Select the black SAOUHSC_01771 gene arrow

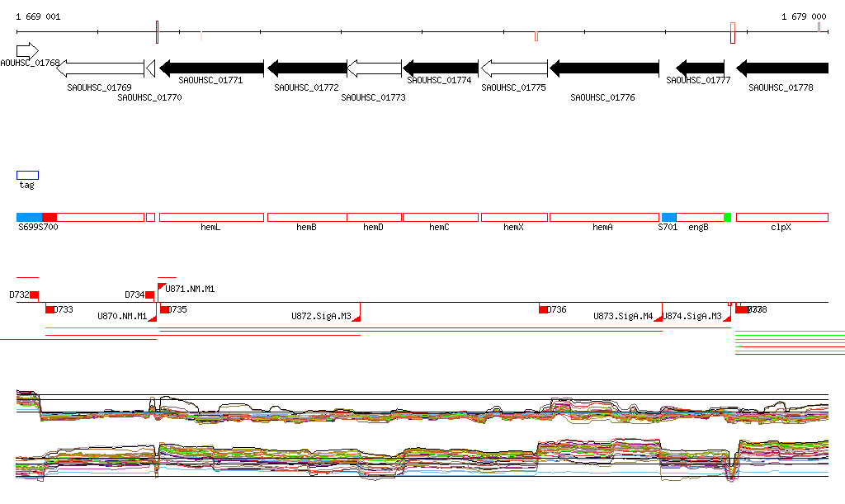tap(212, 68)
